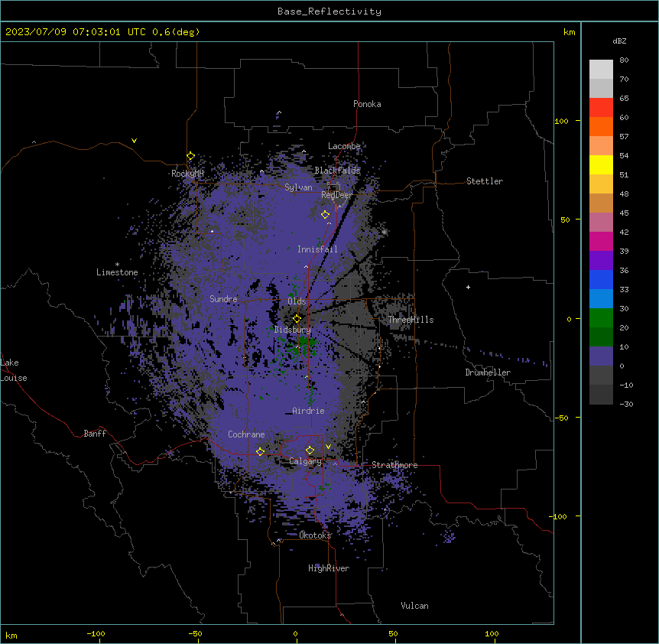Viewport: 659px width, 644px height.
Task: Click the blue 36 dBZ legend swatch
Action: [x=601, y=279]
